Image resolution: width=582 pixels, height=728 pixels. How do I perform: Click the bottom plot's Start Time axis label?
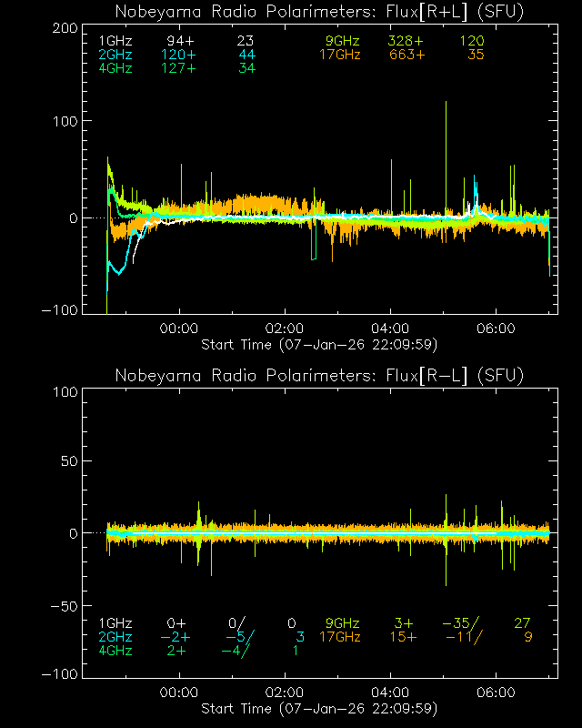(x=319, y=708)
